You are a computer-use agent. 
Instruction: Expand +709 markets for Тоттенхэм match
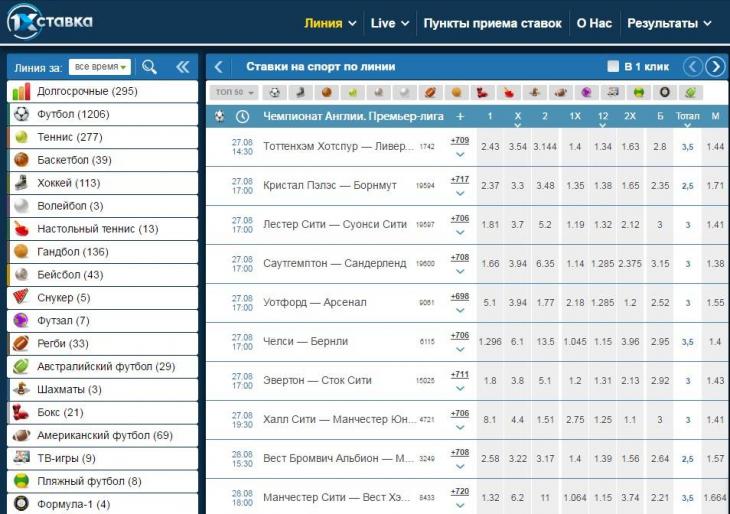tap(460, 147)
